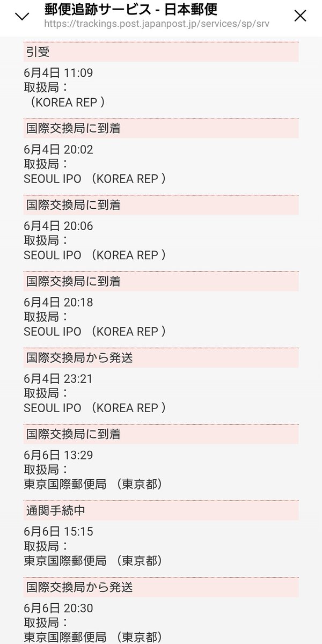Screen dimensions: 322x644
Task: Tap the first 国際交換局から発送 header
Action: click(x=161, y=357)
